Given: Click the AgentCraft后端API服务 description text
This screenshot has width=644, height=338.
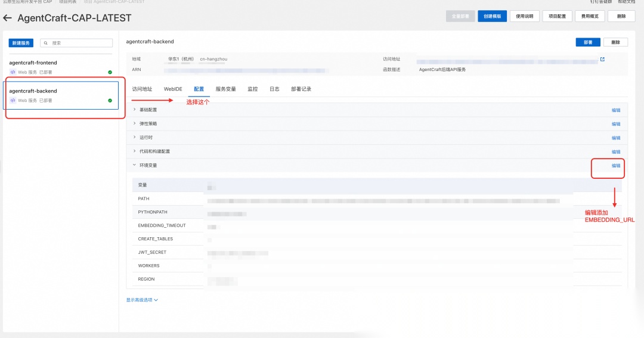Looking at the screenshot, I should (x=442, y=70).
